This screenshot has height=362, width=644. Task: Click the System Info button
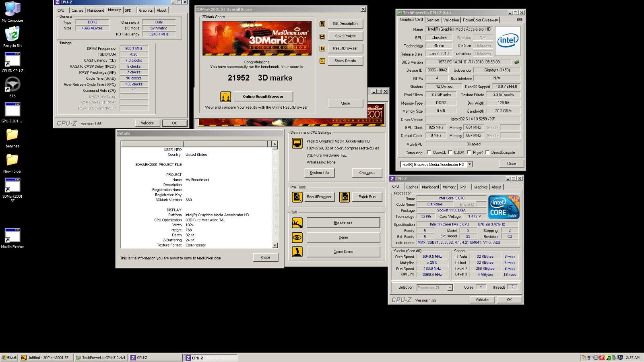pyautogui.click(x=319, y=173)
